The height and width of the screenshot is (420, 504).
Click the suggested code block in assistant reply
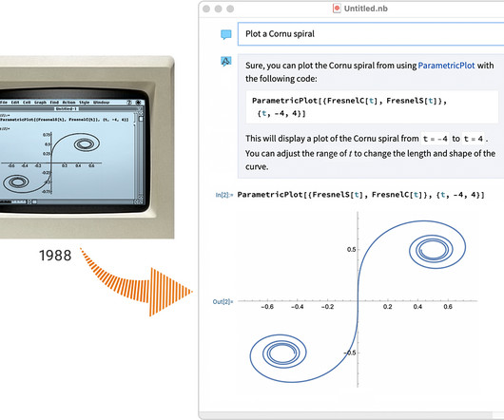372,107
